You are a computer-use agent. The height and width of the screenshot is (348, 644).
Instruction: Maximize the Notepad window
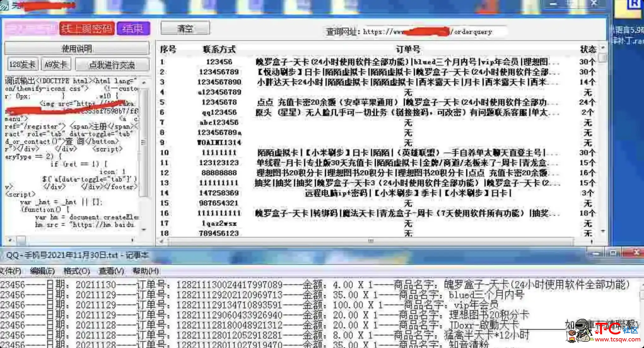click(613, 253)
